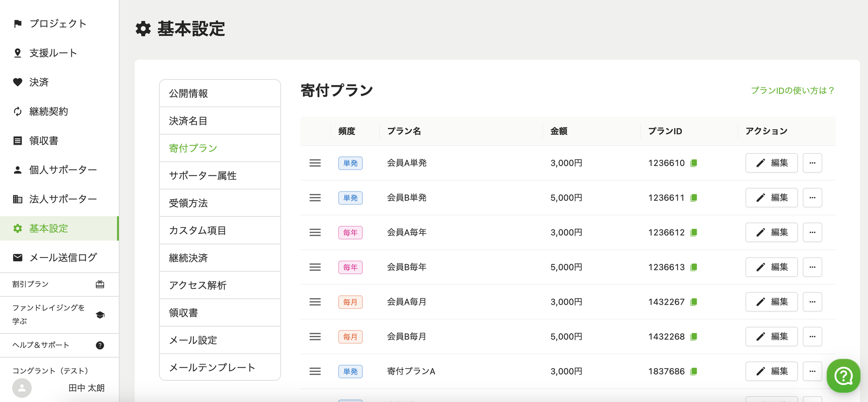
Task: Open メール送信ログ in the sidebar
Action: (x=63, y=258)
